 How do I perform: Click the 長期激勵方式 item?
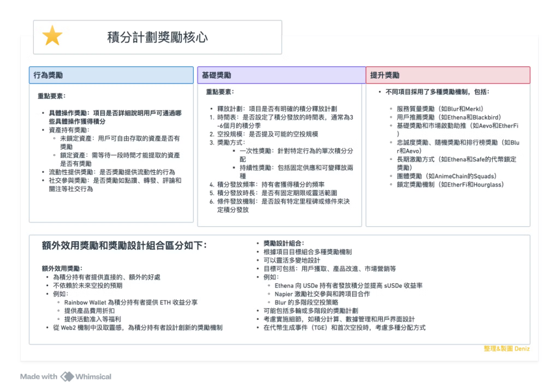(x=456, y=163)
